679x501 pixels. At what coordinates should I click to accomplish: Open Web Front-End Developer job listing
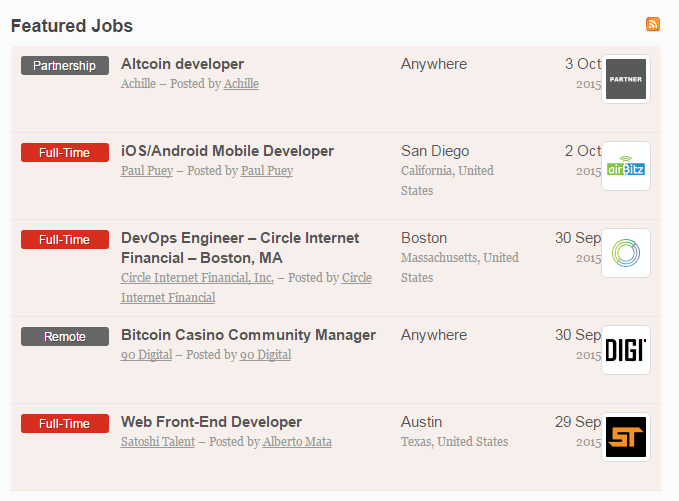point(211,422)
